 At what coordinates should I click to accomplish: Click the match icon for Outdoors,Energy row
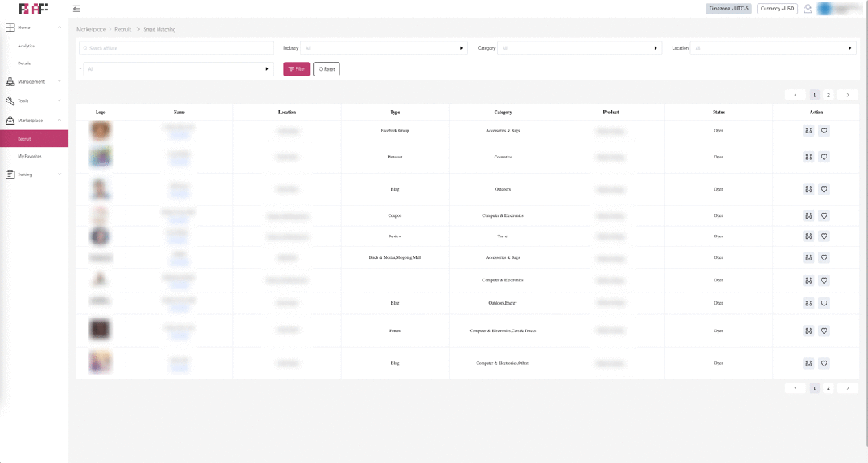click(x=808, y=303)
